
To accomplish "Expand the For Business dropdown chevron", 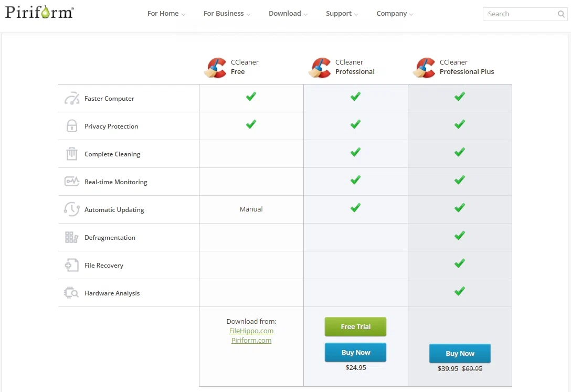I will point(248,15).
